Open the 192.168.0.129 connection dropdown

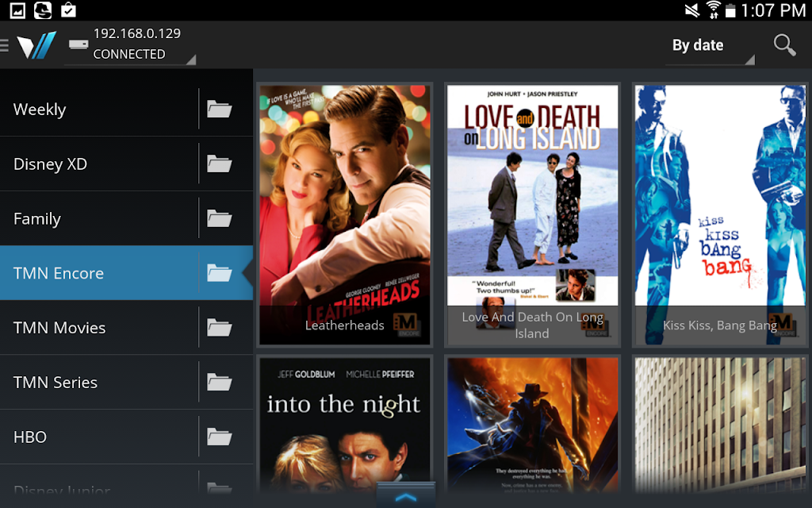pos(130,45)
